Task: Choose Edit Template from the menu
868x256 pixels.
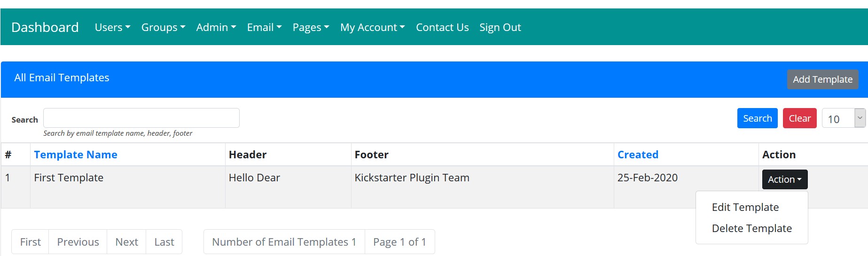Action: [745, 207]
